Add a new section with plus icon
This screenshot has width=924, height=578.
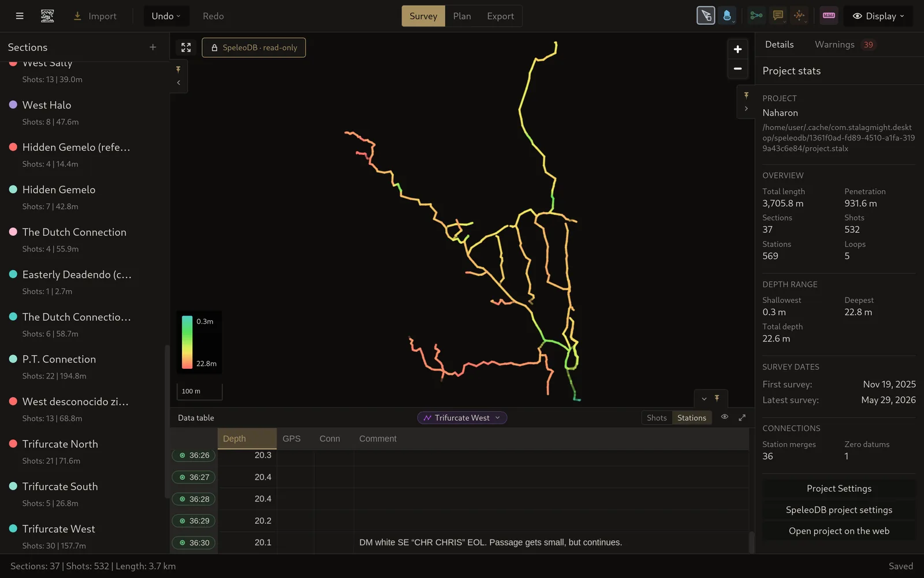coord(152,47)
